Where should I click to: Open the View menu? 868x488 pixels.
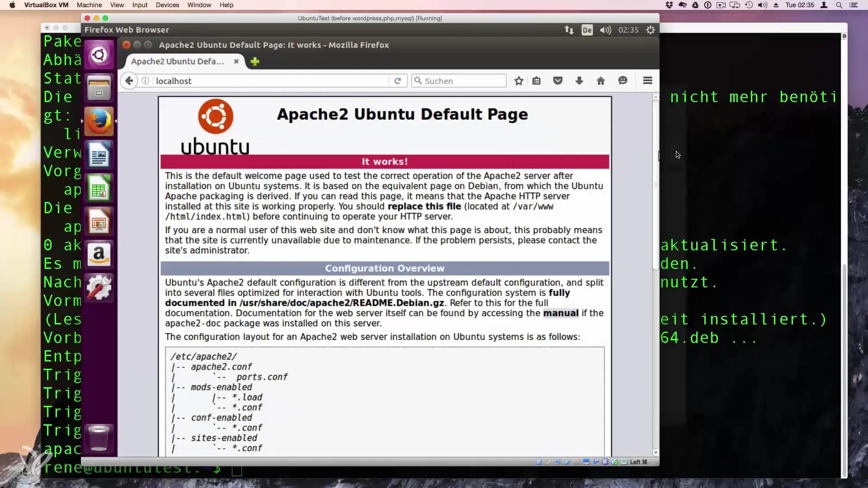coord(117,5)
